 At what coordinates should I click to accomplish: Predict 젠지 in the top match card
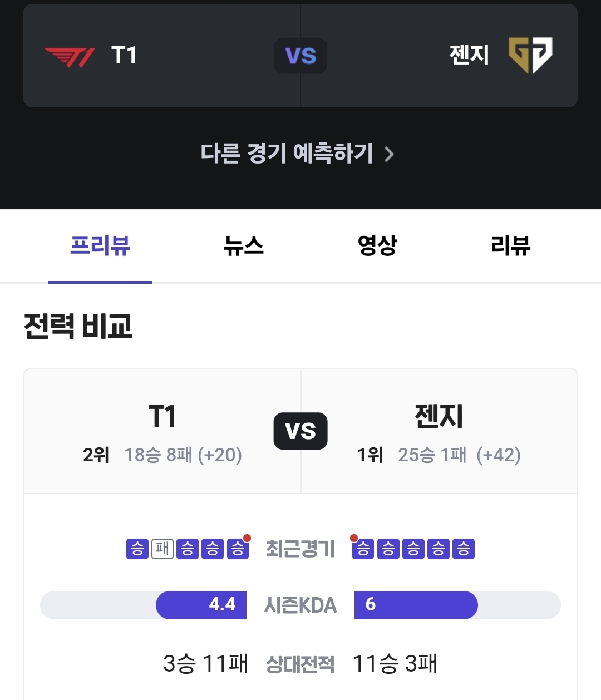pos(439,56)
